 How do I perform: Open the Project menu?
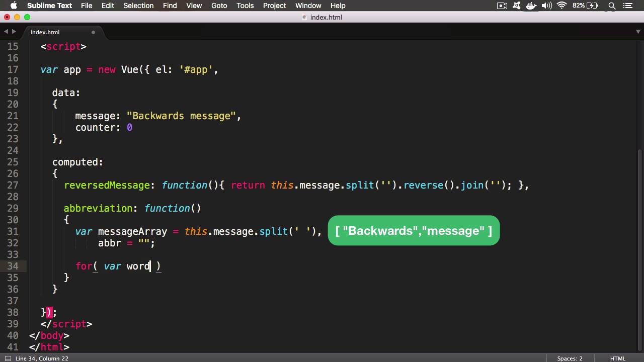[275, 6]
